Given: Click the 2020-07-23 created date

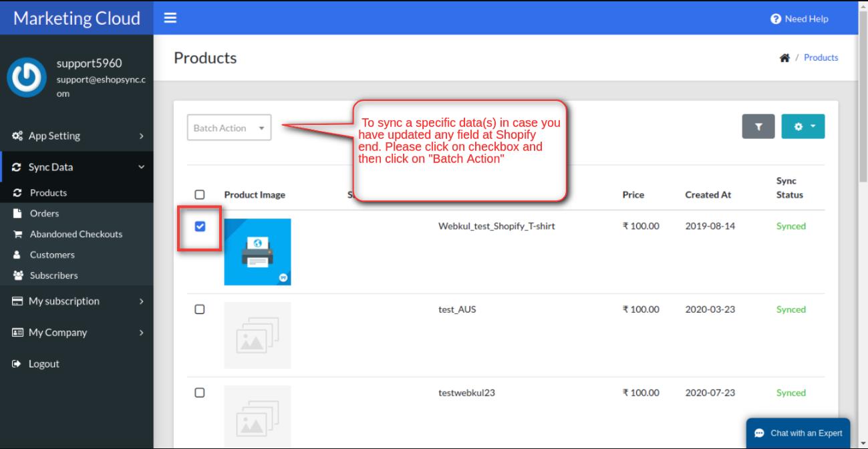Looking at the screenshot, I should click(x=710, y=393).
